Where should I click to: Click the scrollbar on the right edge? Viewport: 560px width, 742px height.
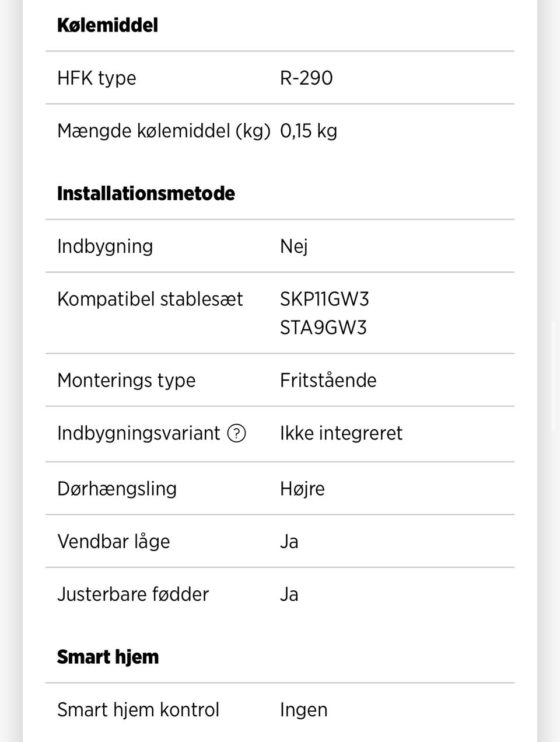pos(554,377)
